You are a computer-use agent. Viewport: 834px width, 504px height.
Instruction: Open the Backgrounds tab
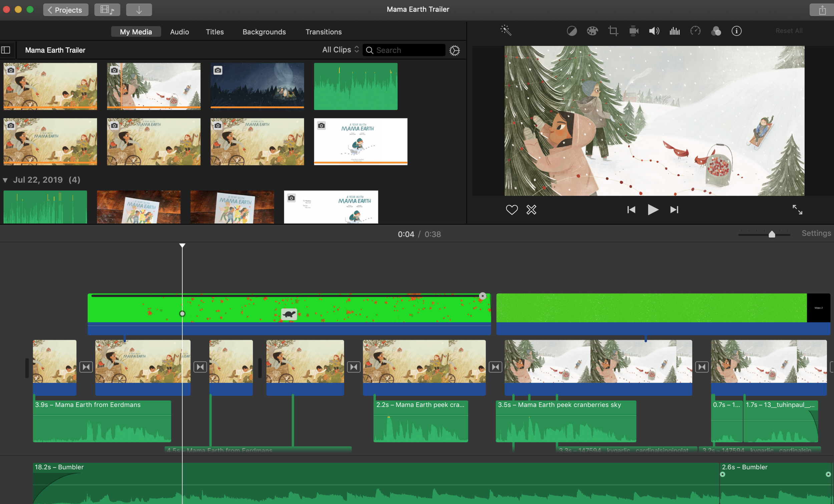264,32
